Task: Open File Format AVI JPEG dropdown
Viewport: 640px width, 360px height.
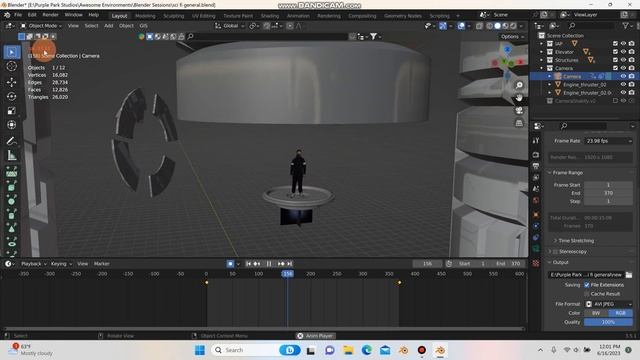Action: tap(609, 304)
